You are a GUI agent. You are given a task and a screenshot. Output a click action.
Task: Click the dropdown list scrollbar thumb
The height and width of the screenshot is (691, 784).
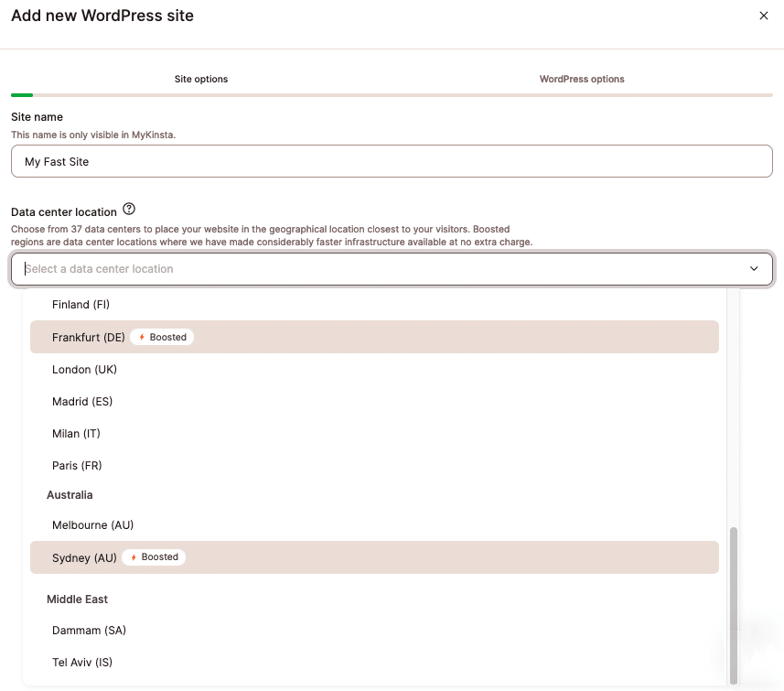coord(733,604)
